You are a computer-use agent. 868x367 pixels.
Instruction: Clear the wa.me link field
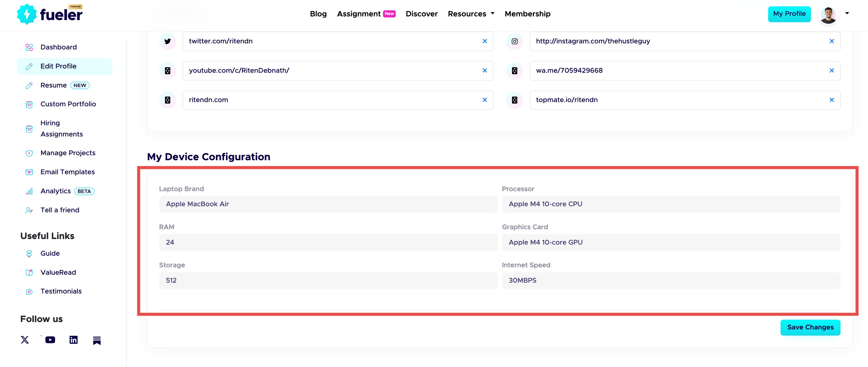pos(832,71)
